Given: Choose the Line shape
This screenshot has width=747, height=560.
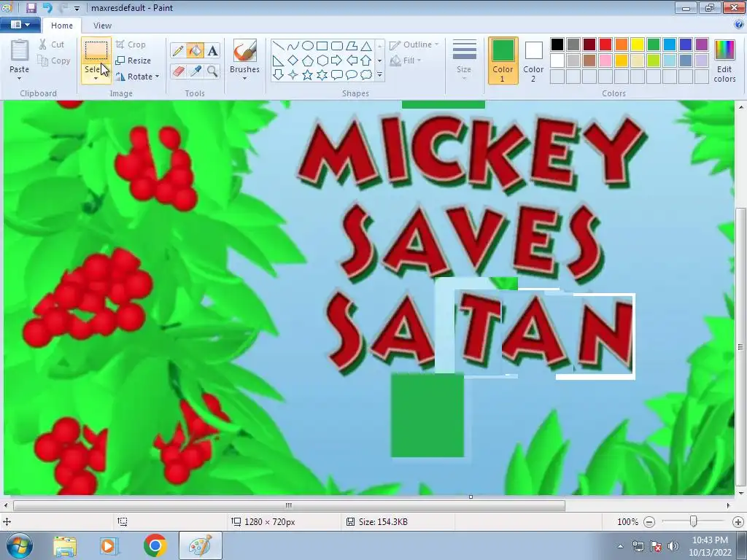Looking at the screenshot, I should point(279,46).
